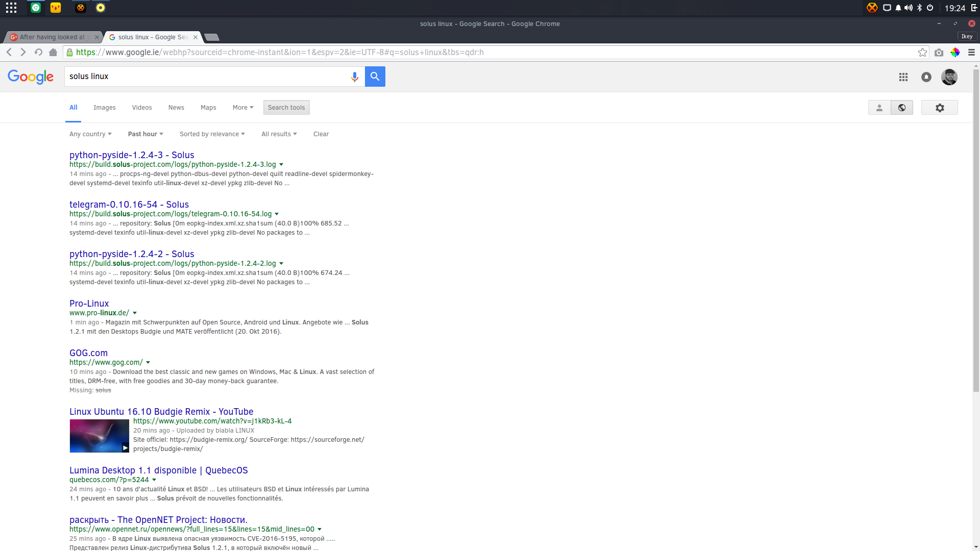The image size is (980, 551).
Task: Open the All results filter dropdown
Action: [279, 134]
